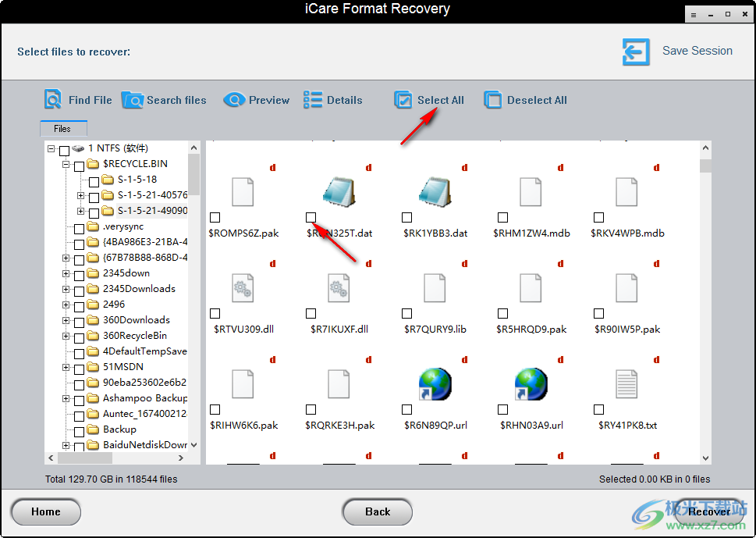756x538 pixels.
Task: Open the title bar menu icon
Action: [694, 15]
